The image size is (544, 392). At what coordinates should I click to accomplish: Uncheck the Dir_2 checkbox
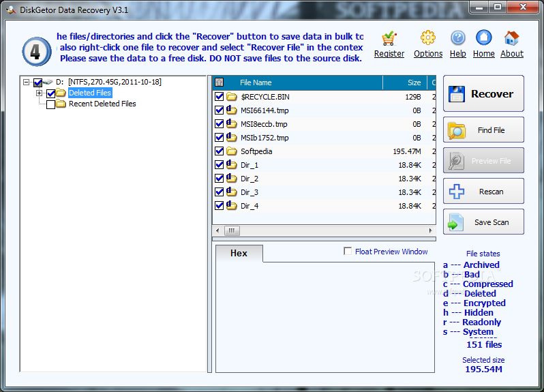[219, 179]
